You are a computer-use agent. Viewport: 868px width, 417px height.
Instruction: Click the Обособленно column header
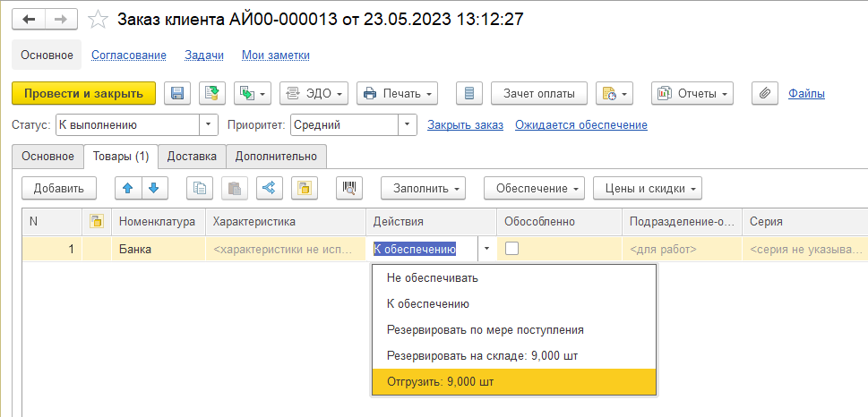[559, 222]
